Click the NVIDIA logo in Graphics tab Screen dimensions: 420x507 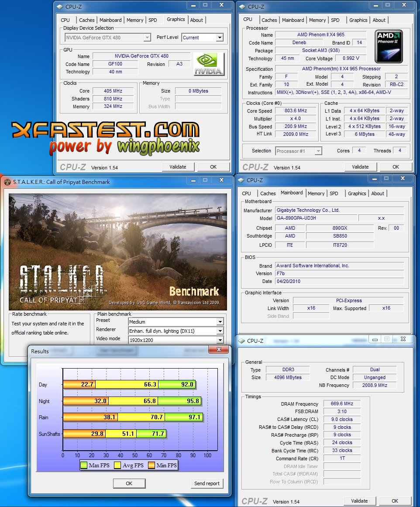coord(209,65)
